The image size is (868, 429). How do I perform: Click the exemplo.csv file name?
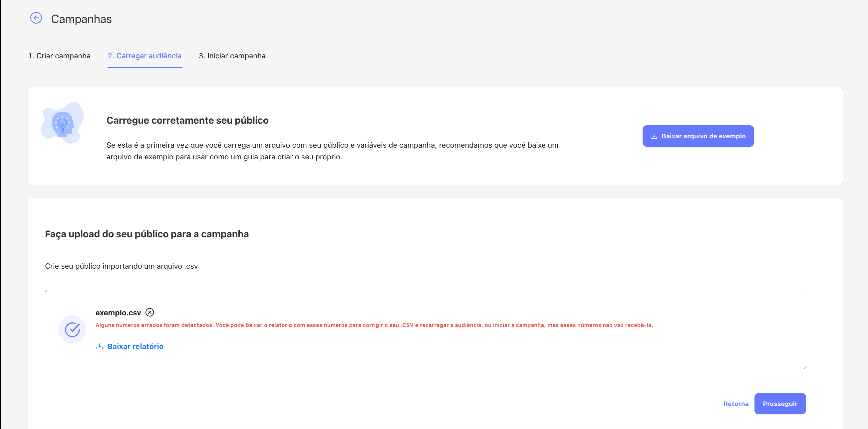pos(118,313)
